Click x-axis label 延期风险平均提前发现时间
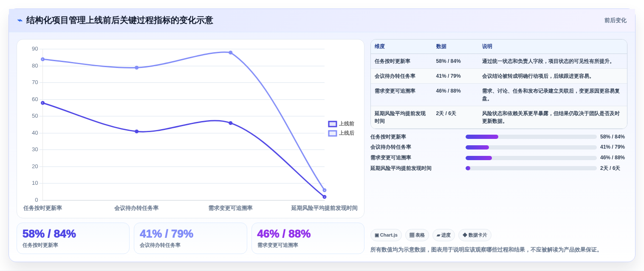This screenshot has width=644, height=271. [x=324, y=208]
